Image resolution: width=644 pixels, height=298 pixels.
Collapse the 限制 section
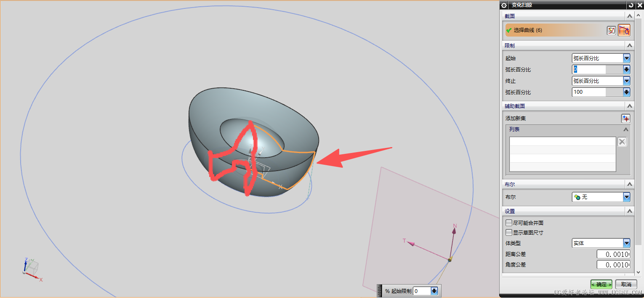[630, 45]
